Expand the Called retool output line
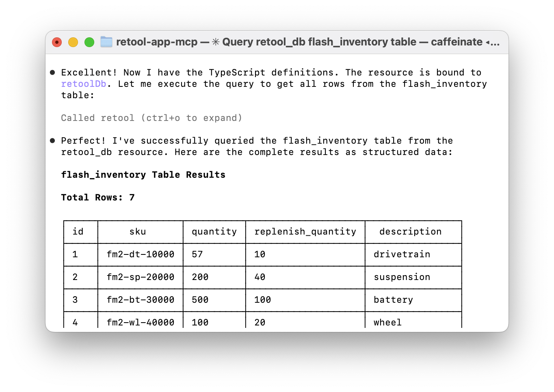The width and height of the screenshot is (554, 392). coord(151,118)
